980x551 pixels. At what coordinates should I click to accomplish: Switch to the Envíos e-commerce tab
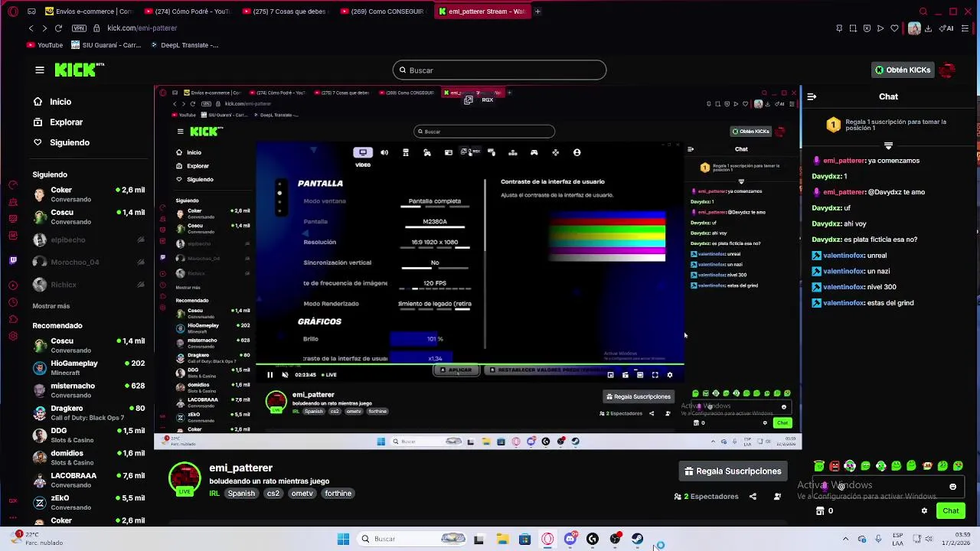click(89, 11)
